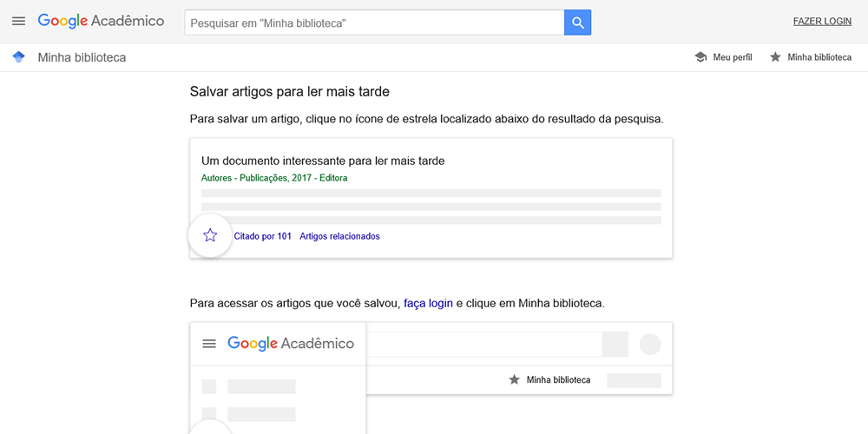Screen dimensions: 868x434
Task: Click the hamburger icon in the illustration panel
Action: coord(209,344)
